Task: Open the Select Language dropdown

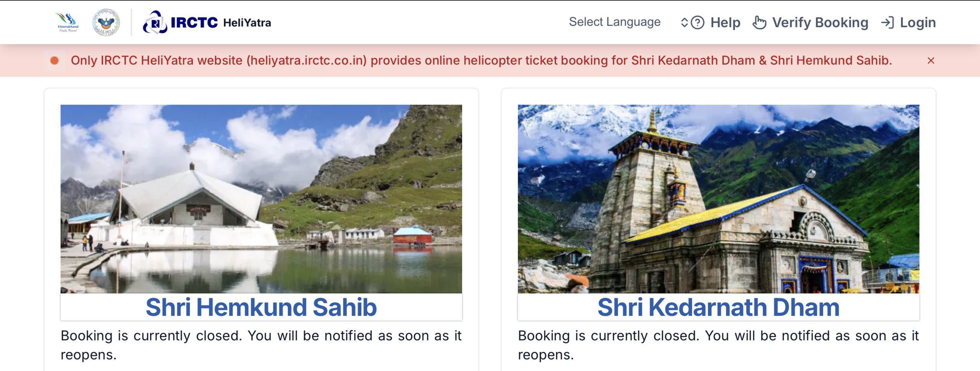Action: (x=614, y=22)
